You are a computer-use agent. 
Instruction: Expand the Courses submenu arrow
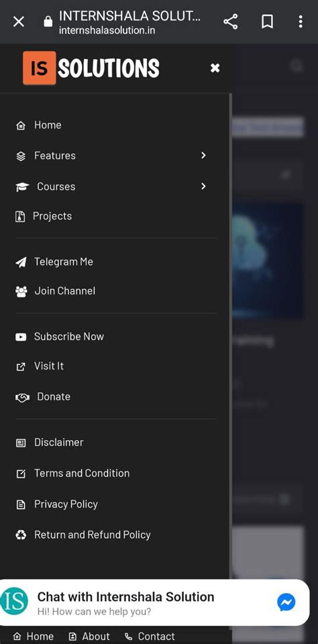[203, 186]
